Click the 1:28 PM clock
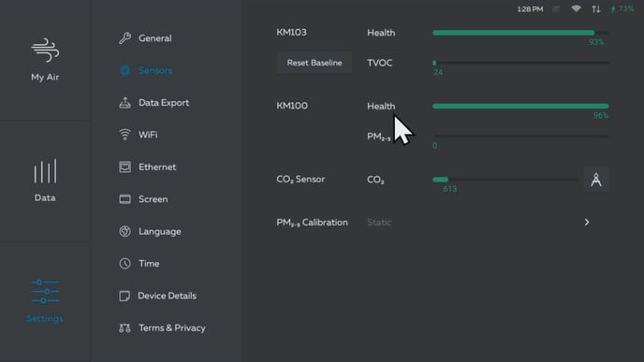The width and height of the screenshot is (644, 362). 530,9
